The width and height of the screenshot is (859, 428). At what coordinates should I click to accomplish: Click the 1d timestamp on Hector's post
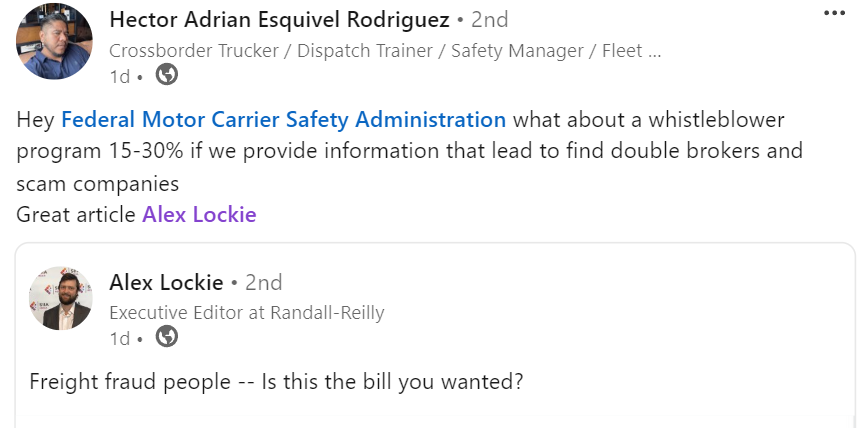(x=118, y=75)
